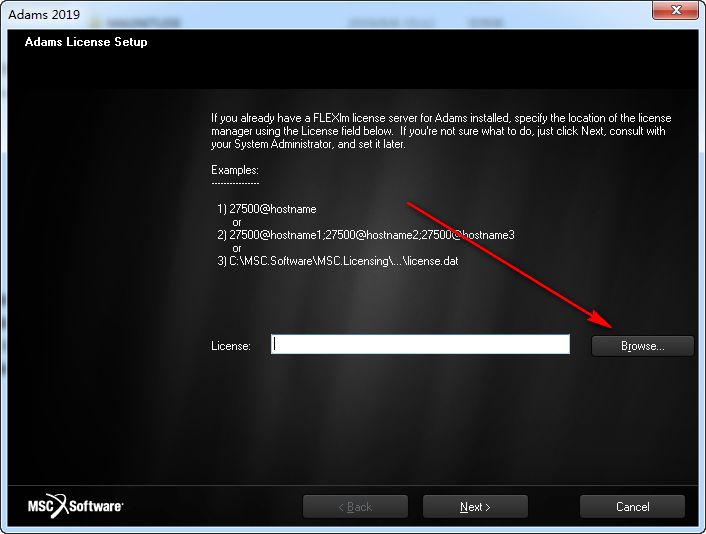Click the Browse... button
This screenshot has height=534, width=706.
642,346
